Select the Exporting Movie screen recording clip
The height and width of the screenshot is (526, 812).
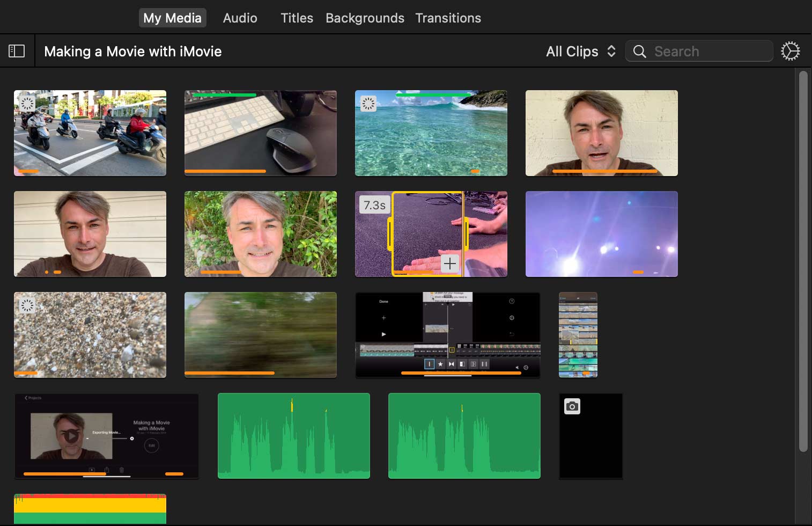[x=106, y=436]
